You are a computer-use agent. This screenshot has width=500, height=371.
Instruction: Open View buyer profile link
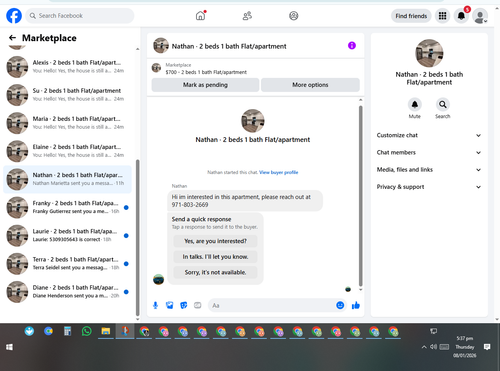(x=279, y=172)
